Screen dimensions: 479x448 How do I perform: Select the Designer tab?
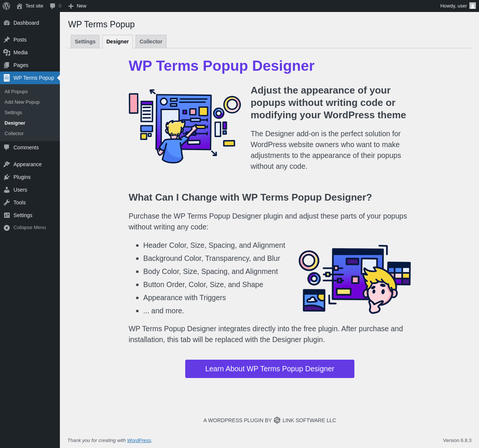point(118,42)
